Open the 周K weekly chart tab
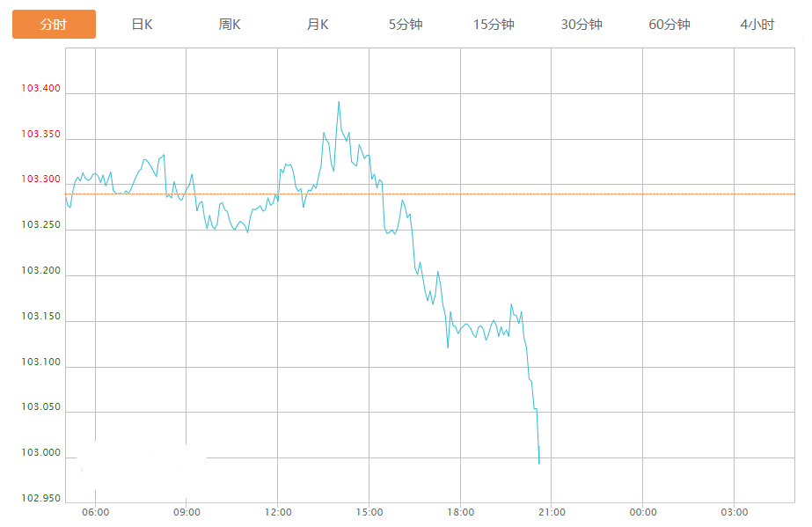 (x=230, y=25)
